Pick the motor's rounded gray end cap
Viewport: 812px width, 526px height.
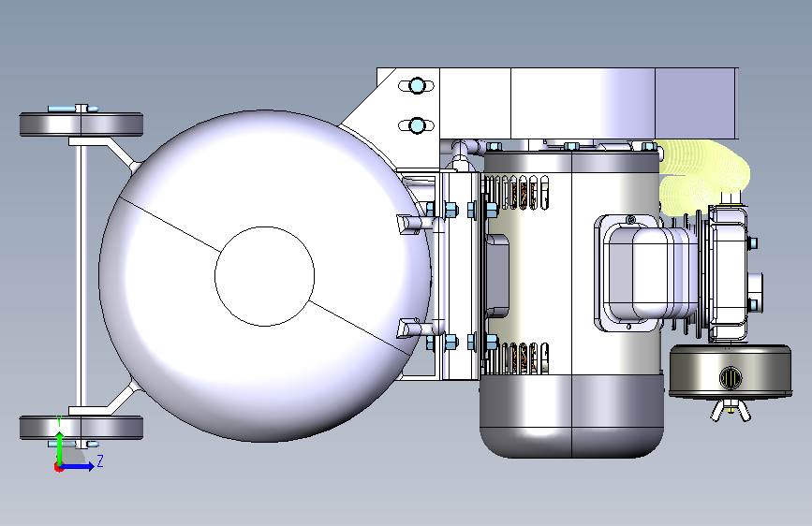[571, 416]
